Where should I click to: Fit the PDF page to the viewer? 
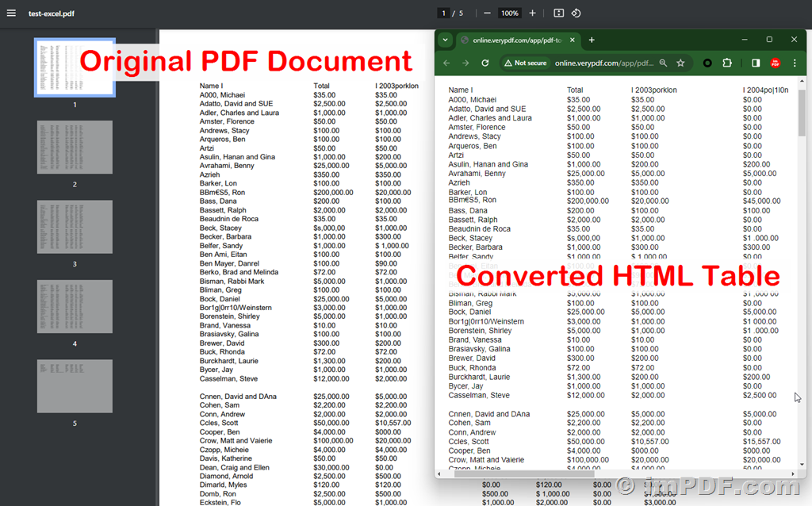click(559, 13)
